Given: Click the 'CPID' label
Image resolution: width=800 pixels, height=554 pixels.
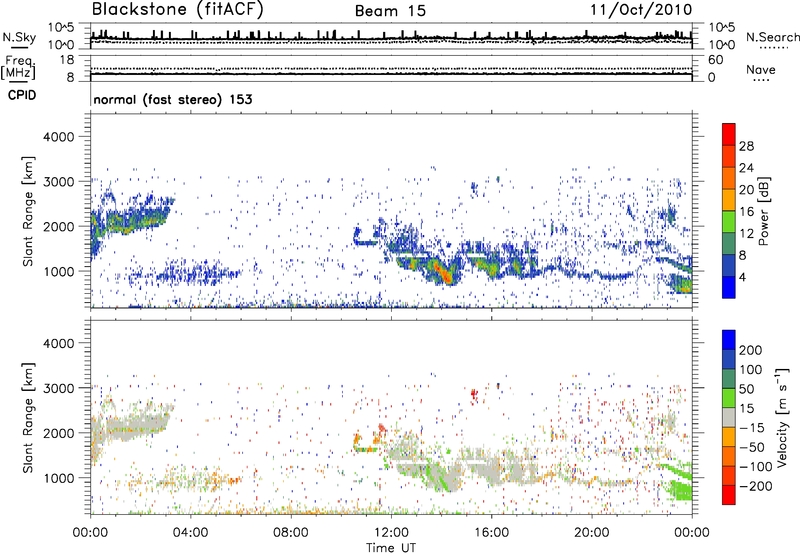Looking at the screenshot, I should click(22, 95).
